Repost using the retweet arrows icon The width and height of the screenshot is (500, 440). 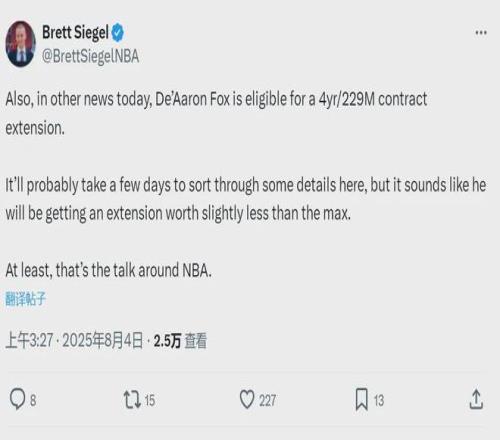132,400
